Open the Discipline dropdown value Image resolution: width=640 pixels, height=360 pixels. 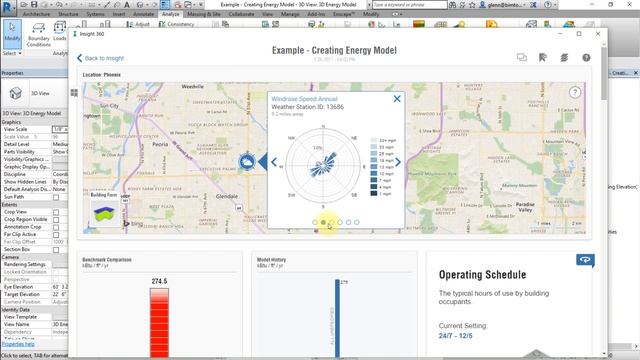(x=60, y=174)
